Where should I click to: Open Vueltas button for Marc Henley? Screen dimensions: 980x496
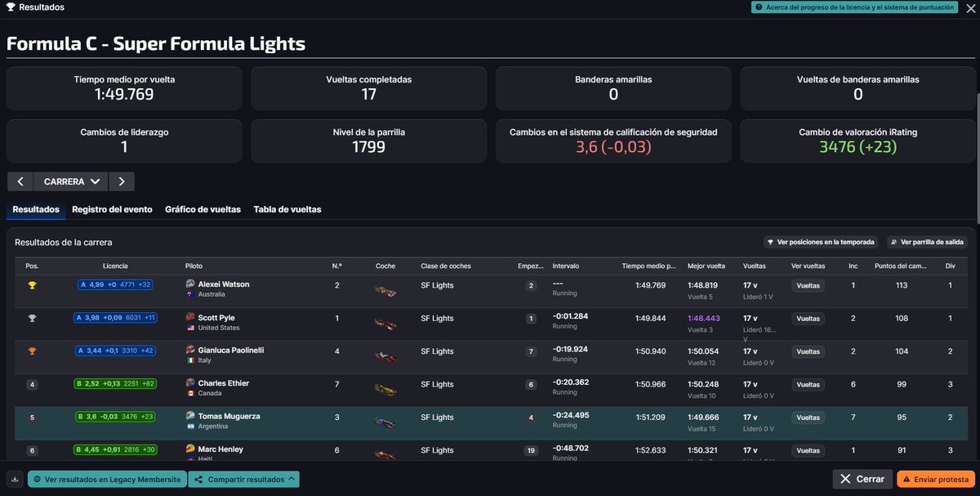(808, 450)
